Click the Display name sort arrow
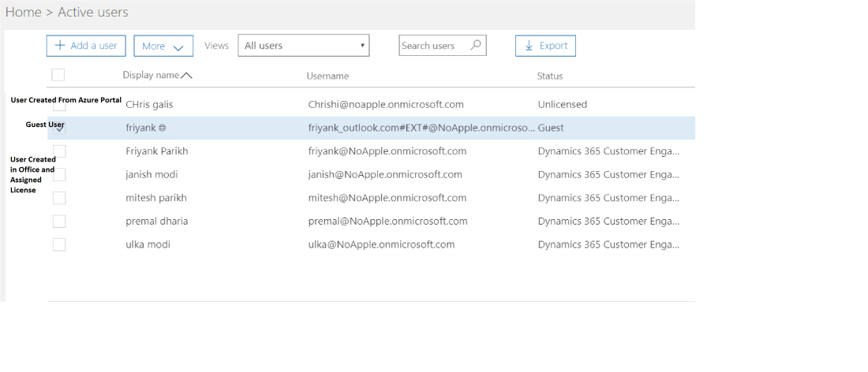Image resolution: width=868 pixels, height=372 pixels. click(186, 76)
